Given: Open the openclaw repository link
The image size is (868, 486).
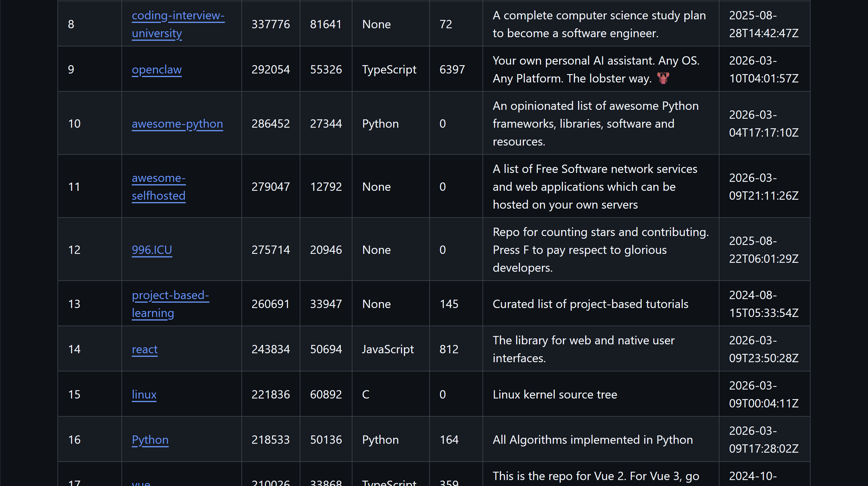Looking at the screenshot, I should click(x=156, y=69).
